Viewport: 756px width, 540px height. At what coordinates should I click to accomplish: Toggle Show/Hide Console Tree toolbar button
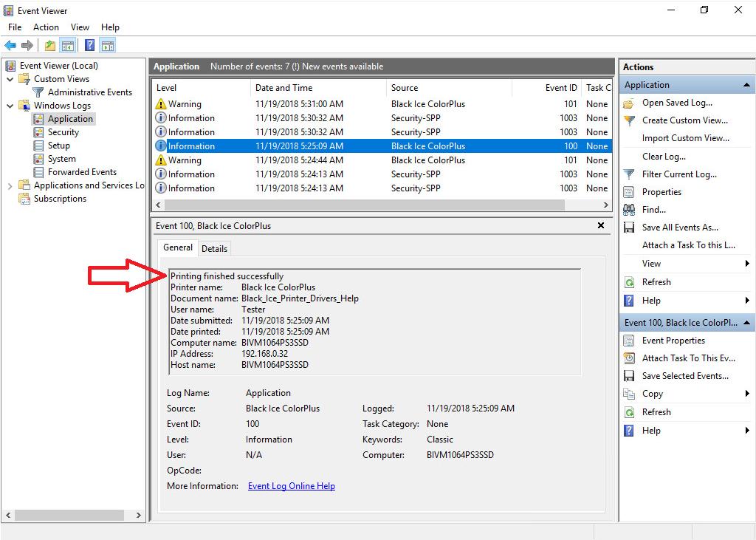(x=68, y=46)
